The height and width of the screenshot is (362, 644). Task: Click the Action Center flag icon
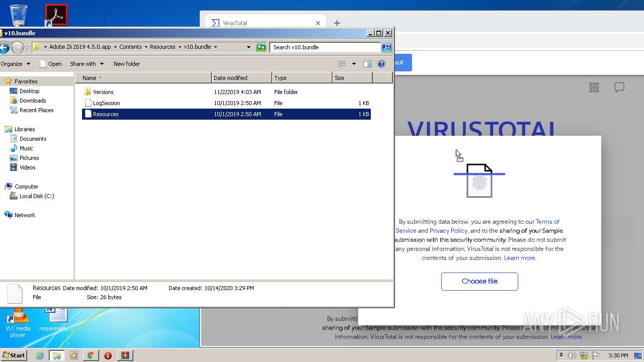coord(596,355)
